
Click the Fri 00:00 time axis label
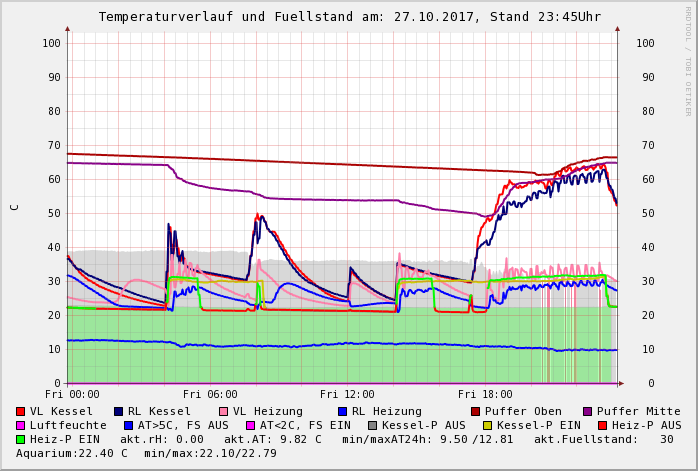(72, 395)
